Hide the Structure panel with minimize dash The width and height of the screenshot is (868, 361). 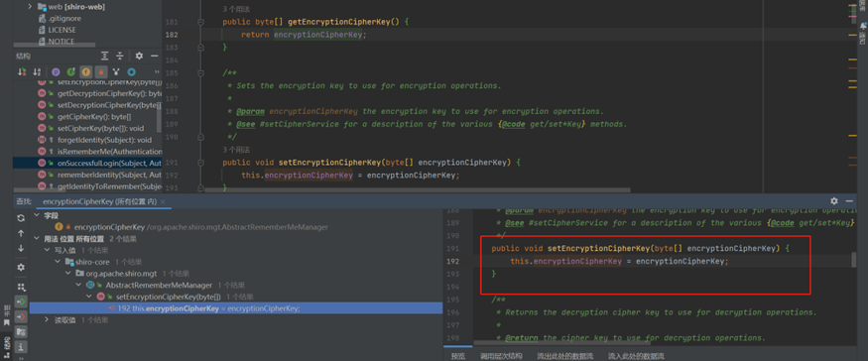(155, 56)
